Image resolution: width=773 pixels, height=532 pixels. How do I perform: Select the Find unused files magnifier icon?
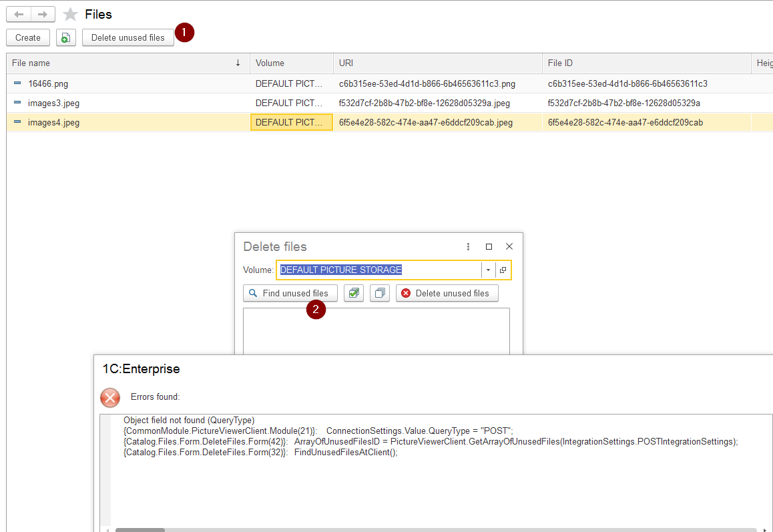click(253, 293)
